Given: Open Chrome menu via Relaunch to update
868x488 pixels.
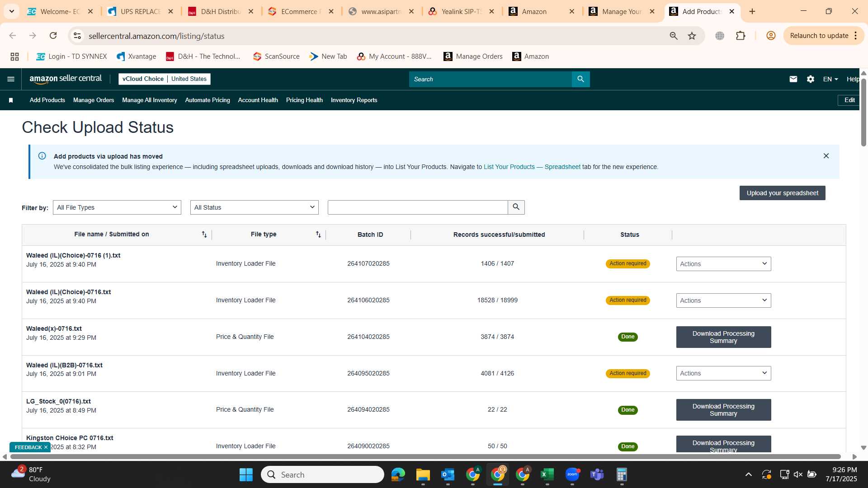Looking at the screenshot, I should (823, 36).
